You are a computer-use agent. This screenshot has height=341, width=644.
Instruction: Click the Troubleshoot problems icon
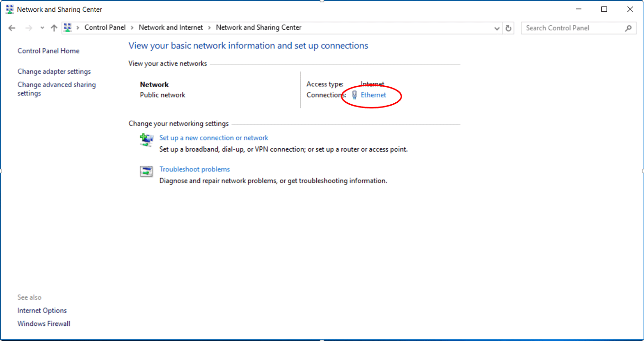tap(146, 171)
